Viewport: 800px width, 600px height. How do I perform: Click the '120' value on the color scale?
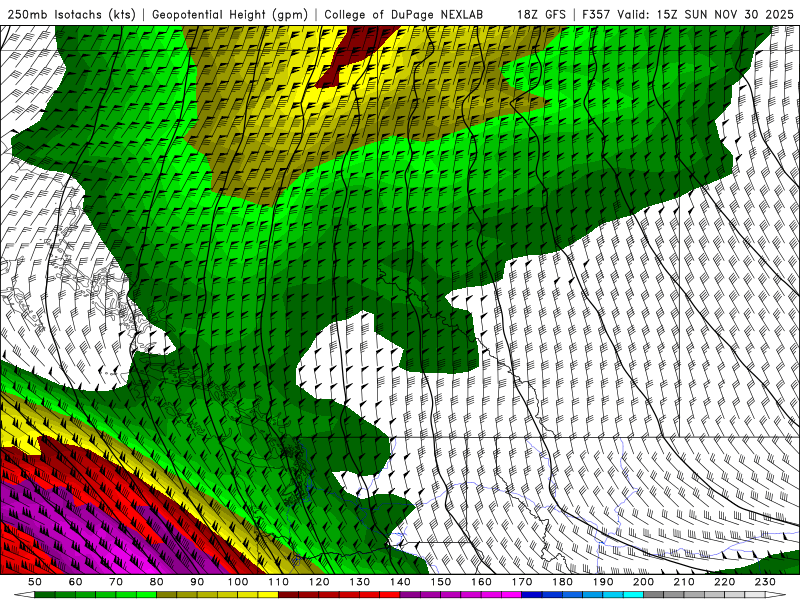pos(319,582)
